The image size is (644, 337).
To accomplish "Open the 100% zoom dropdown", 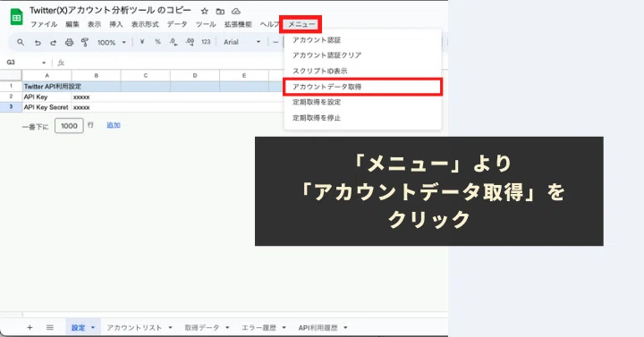I will coord(111,42).
